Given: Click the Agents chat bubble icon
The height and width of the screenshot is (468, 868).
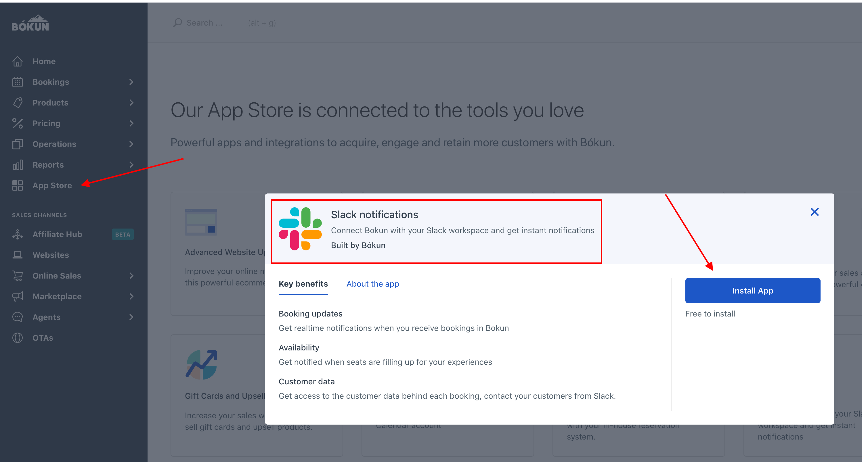Looking at the screenshot, I should pos(18,319).
